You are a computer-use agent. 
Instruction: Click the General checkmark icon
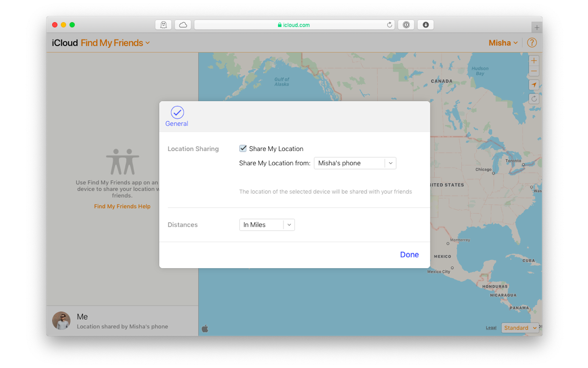pyautogui.click(x=177, y=112)
